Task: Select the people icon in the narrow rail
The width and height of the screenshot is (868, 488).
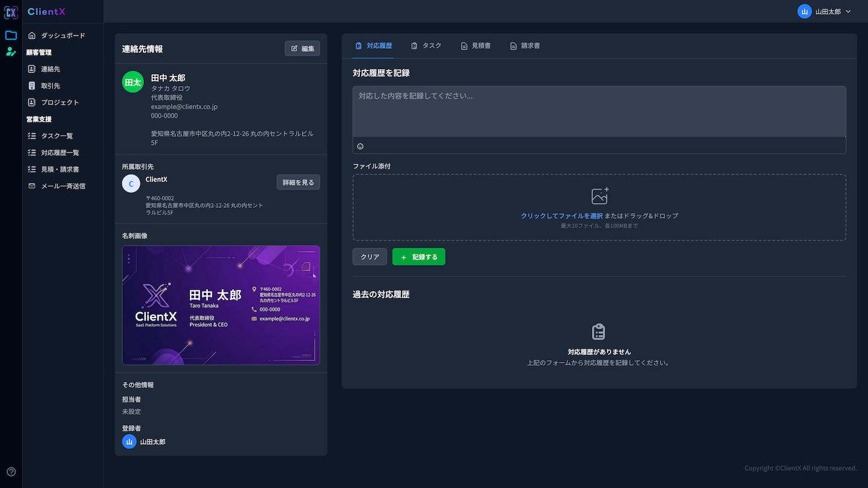Action: coord(10,51)
